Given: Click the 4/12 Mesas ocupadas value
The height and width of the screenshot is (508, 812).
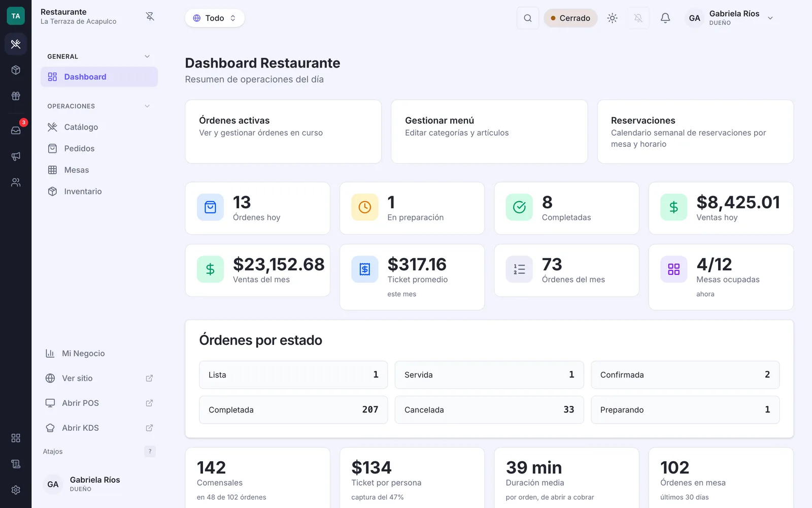Looking at the screenshot, I should 714,264.
